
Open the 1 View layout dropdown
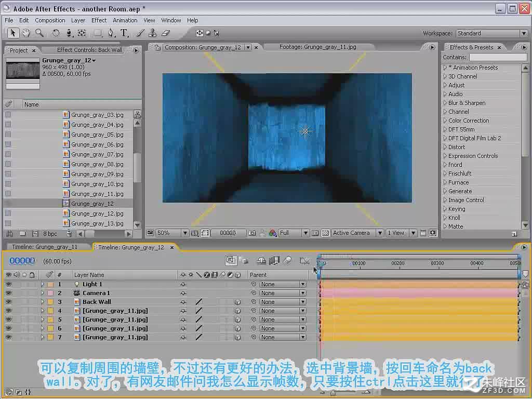402,233
